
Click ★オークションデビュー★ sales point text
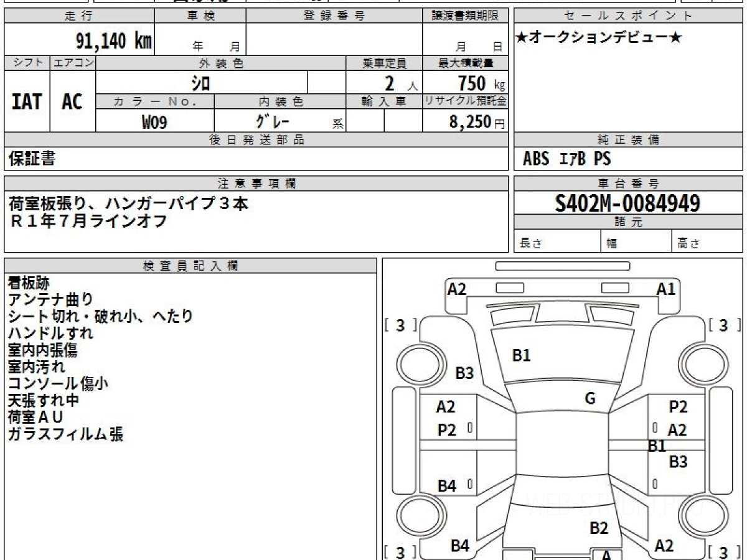point(599,38)
